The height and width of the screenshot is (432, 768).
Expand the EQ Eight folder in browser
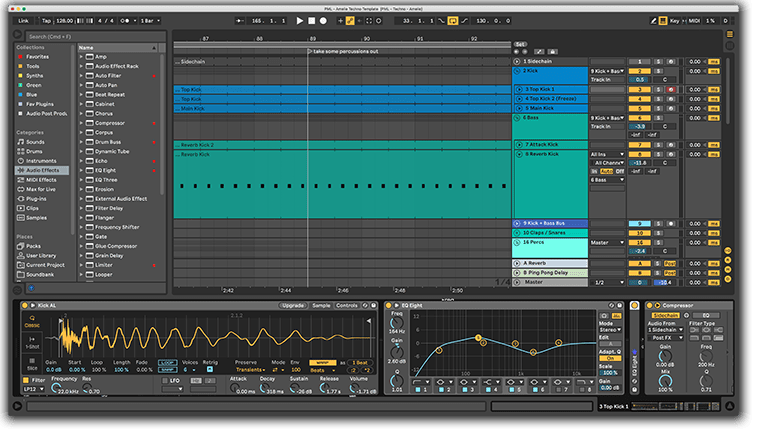pos(81,170)
